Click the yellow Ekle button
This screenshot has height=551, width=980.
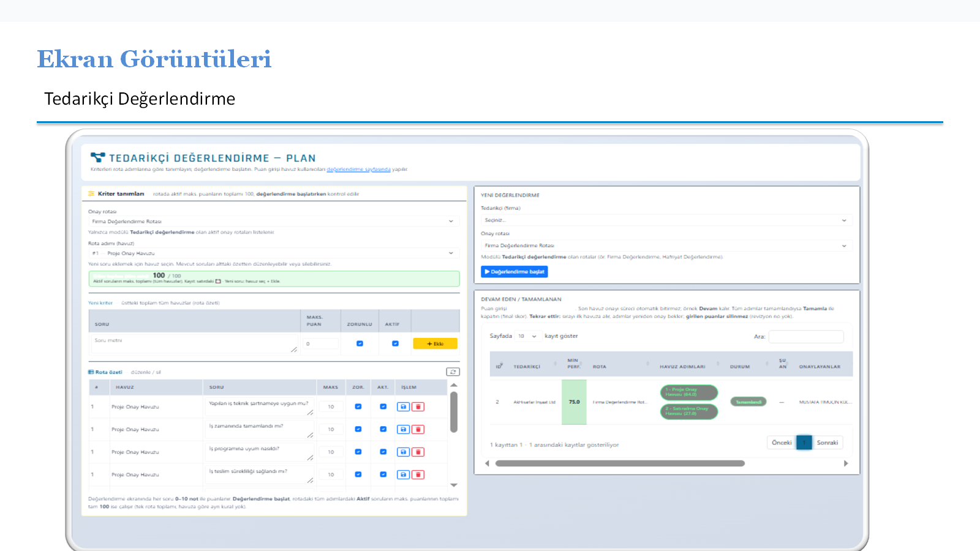point(435,343)
